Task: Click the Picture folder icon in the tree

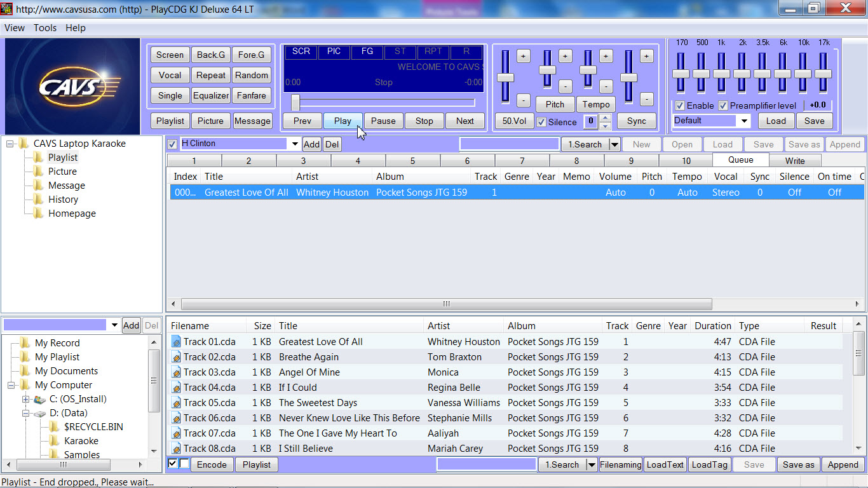Action: pos(39,172)
